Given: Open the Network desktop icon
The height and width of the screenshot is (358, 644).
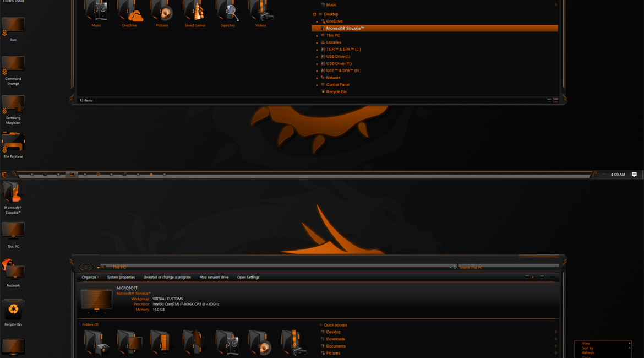Looking at the screenshot, I should pyautogui.click(x=13, y=271).
